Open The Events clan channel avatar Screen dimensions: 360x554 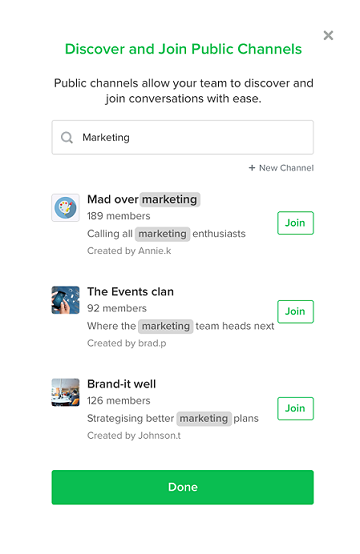tap(65, 300)
